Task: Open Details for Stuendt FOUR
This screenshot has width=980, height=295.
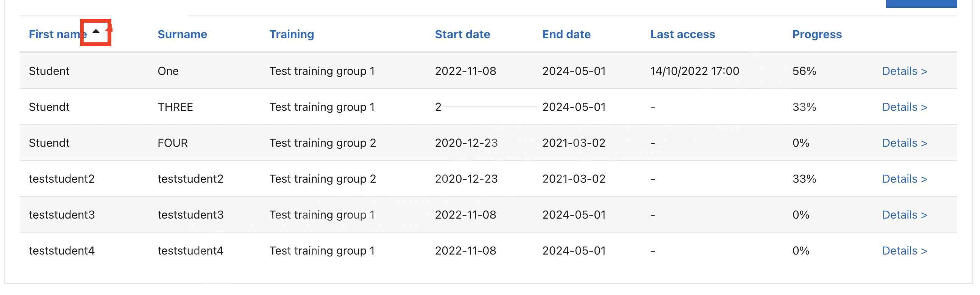Action: [x=904, y=143]
